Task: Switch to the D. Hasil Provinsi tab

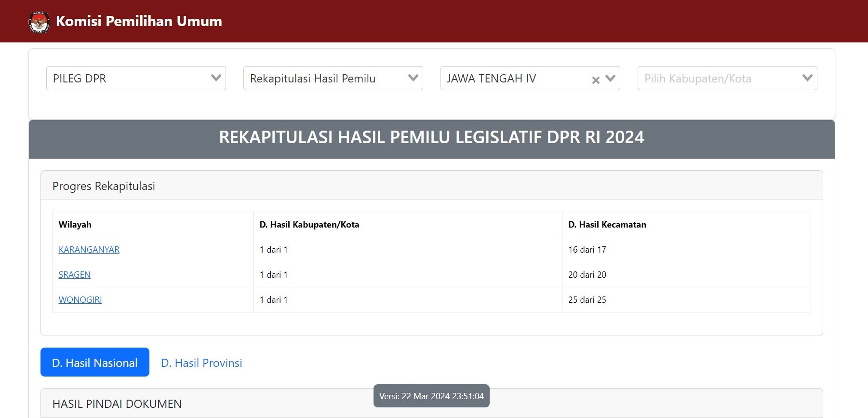Action: tap(201, 363)
